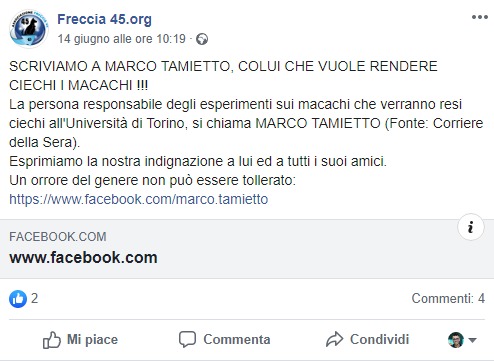Viewport: 494px width, 361px height.
Task: Click the small user avatar selector
Action: [456, 340]
